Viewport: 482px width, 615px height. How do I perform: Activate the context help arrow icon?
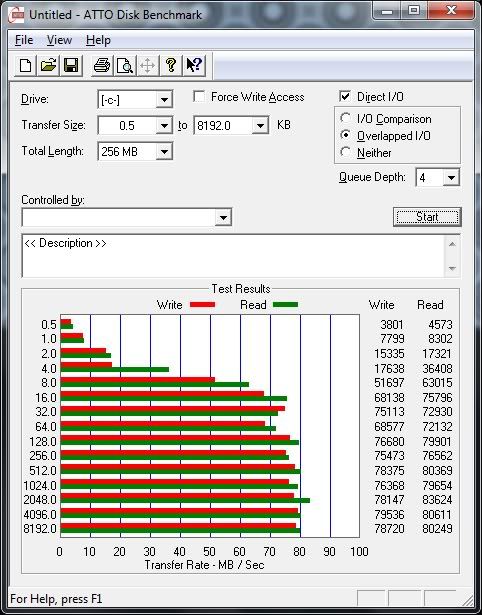[194, 65]
